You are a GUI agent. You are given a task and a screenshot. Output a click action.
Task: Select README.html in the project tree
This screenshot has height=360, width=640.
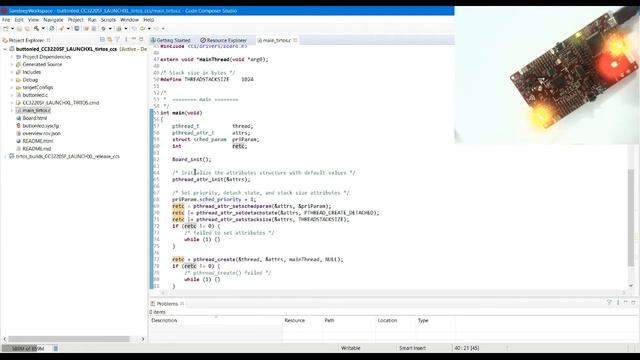click(x=34, y=141)
